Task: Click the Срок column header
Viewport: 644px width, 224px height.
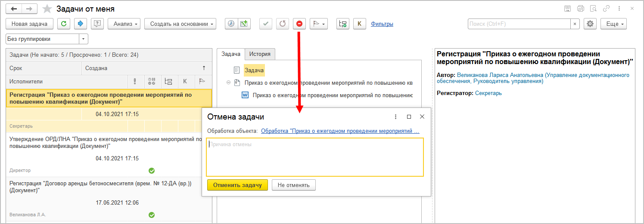Action: click(44, 68)
